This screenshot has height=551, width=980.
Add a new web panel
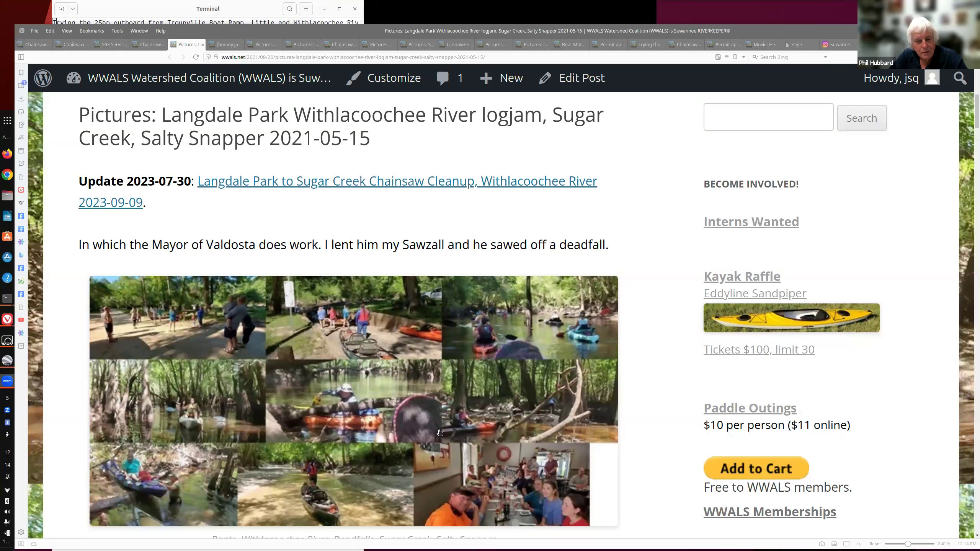[x=21, y=346]
